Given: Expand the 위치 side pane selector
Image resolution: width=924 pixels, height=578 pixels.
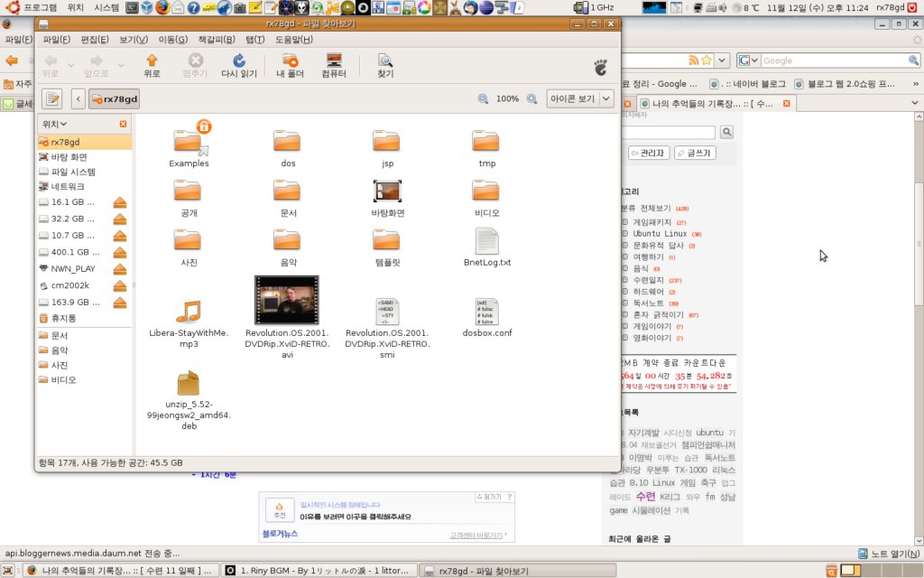Looking at the screenshot, I should (54, 124).
